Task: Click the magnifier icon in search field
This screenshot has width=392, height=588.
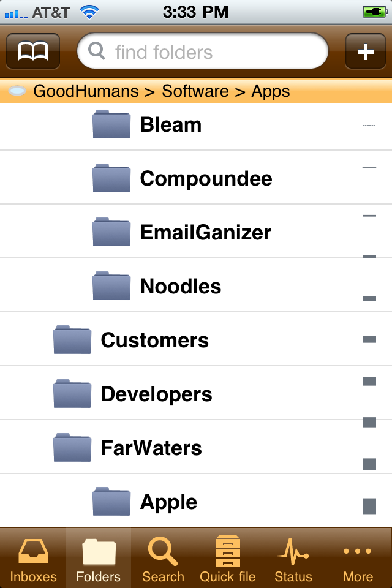Action: click(97, 51)
